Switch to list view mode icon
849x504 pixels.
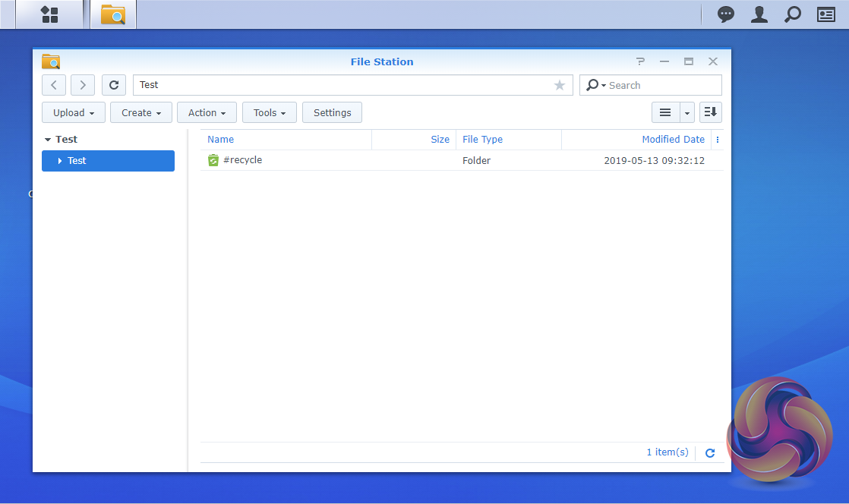665,112
